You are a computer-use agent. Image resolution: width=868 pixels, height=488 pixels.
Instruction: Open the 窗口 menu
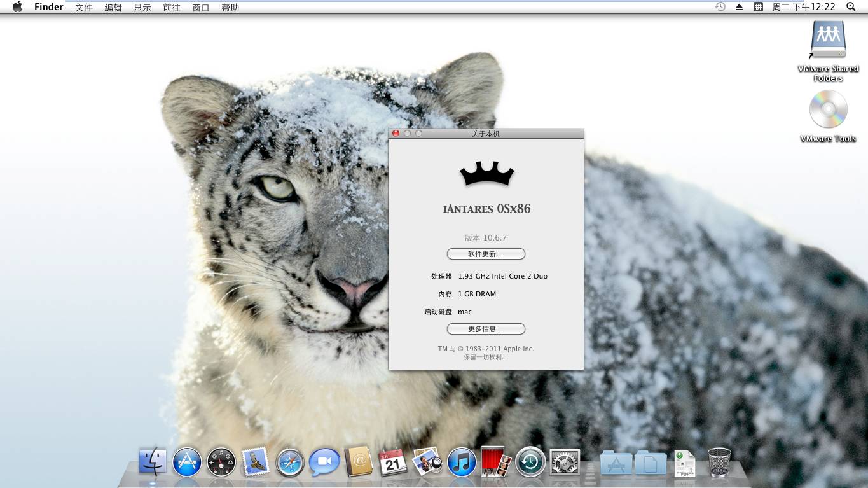click(201, 8)
